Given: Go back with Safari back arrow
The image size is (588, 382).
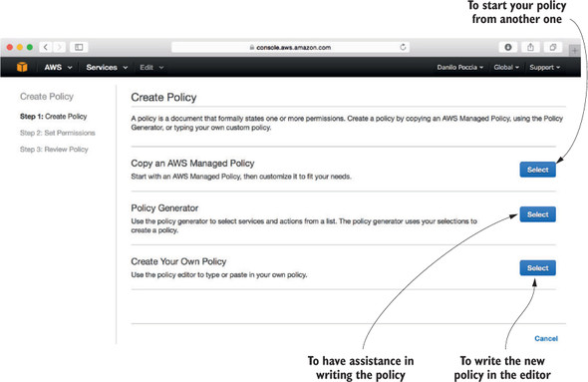Looking at the screenshot, I should (x=46, y=47).
